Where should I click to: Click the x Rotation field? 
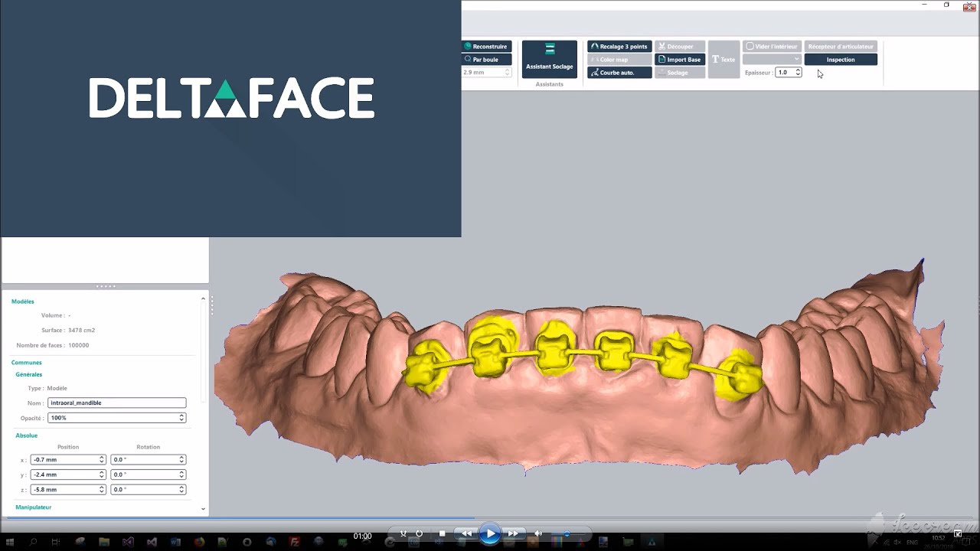pyautogui.click(x=148, y=460)
